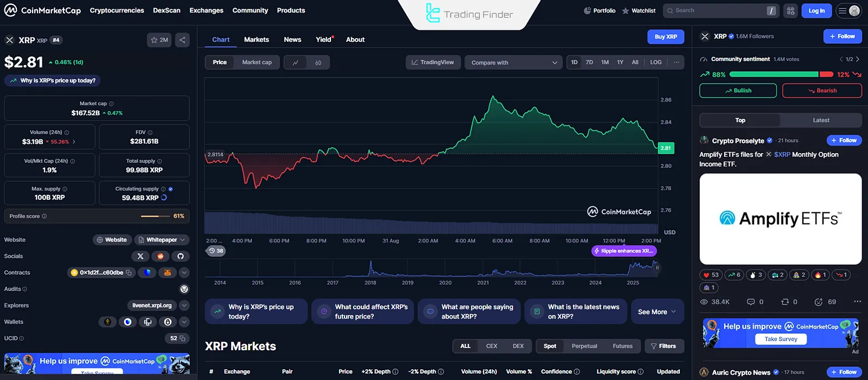Open the CoinMarketCap logo home link

click(42, 10)
